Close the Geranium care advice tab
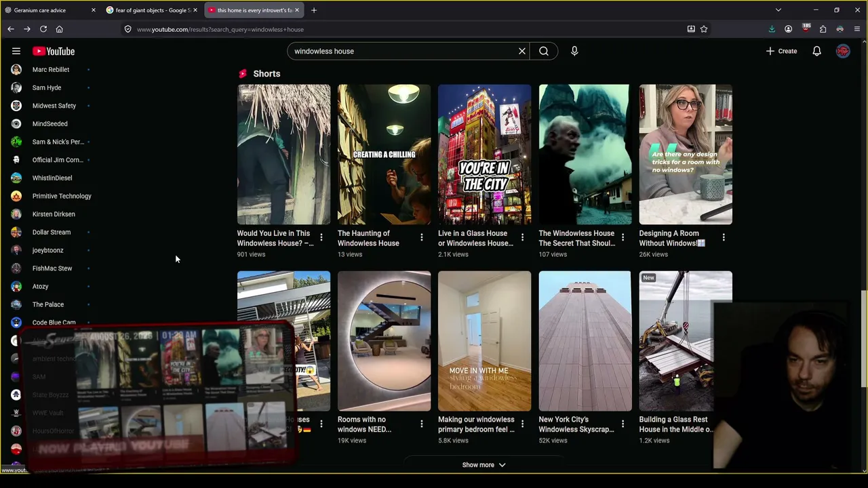The image size is (868, 488). tap(94, 10)
